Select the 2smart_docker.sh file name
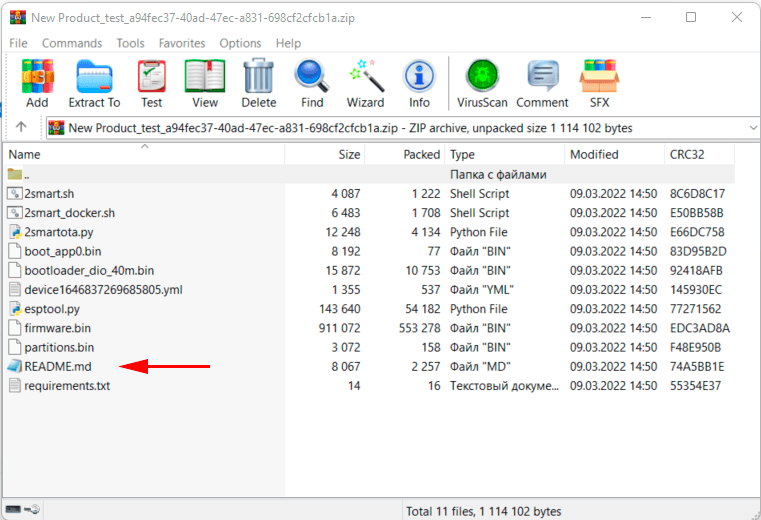Viewport: 761px width, 520px height. [69, 213]
